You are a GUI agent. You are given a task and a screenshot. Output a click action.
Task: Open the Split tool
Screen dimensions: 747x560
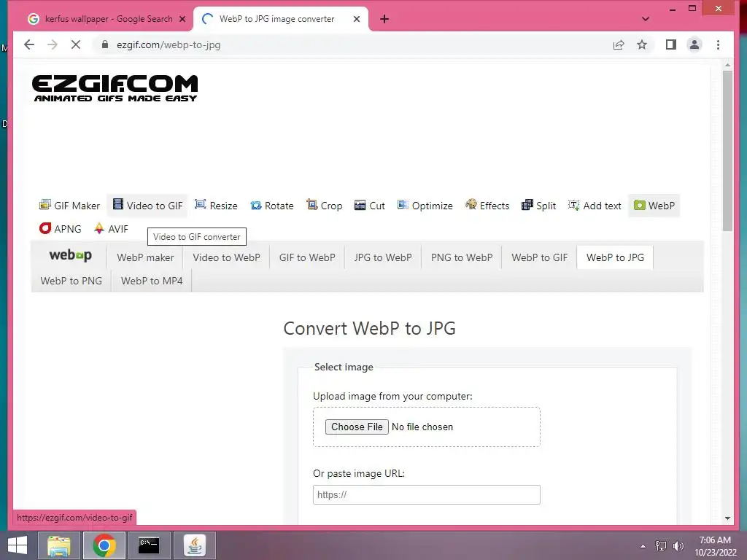(539, 206)
